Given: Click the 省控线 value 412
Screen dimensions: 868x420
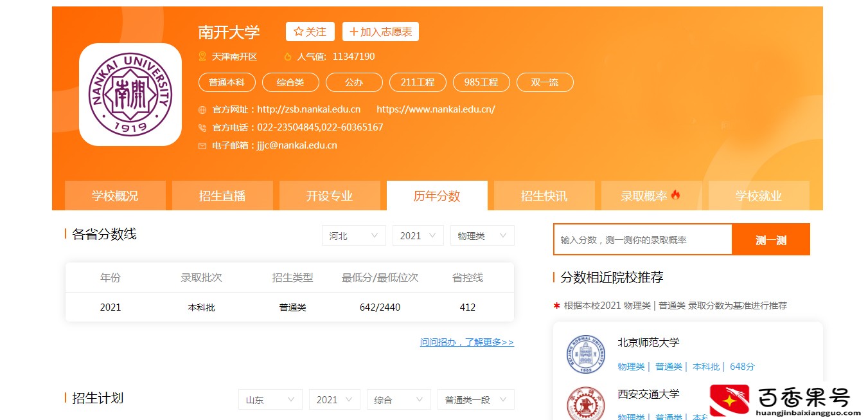Looking at the screenshot, I should coord(468,307).
